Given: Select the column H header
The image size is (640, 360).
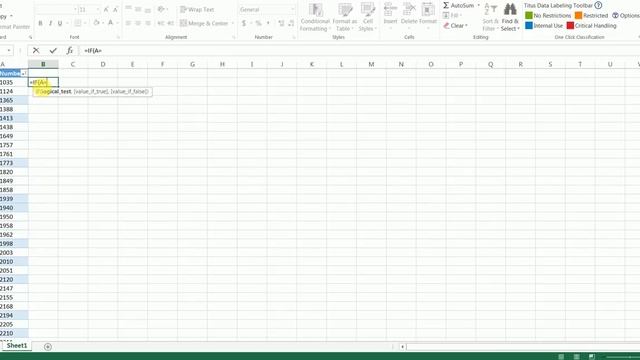Looking at the screenshot, I should [222, 64].
